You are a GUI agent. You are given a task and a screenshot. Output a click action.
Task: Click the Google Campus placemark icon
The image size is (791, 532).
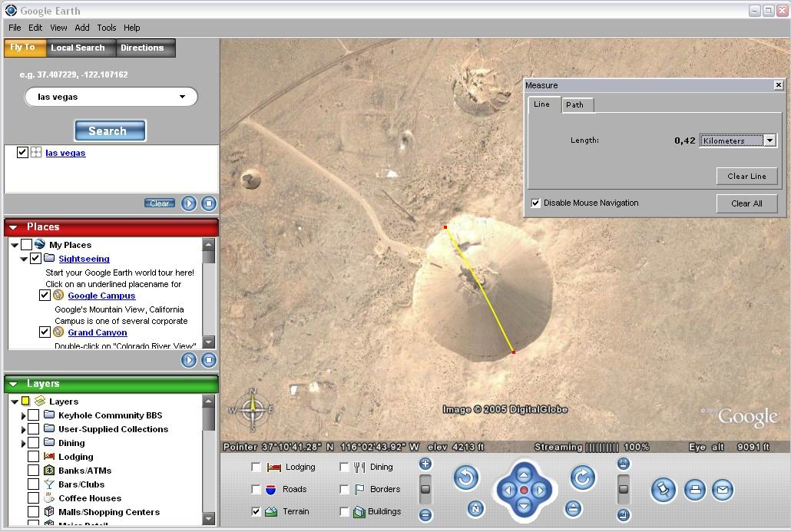[x=58, y=296]
